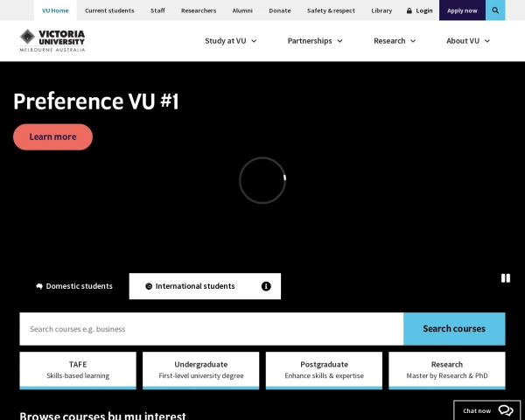Open the Staff page
Screen dimensions: 525x420
point(157,10)
